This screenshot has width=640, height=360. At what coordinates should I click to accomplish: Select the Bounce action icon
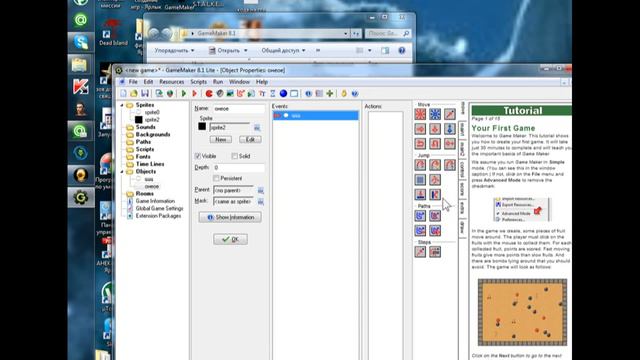pyautogui.click(x=435, y=194)
